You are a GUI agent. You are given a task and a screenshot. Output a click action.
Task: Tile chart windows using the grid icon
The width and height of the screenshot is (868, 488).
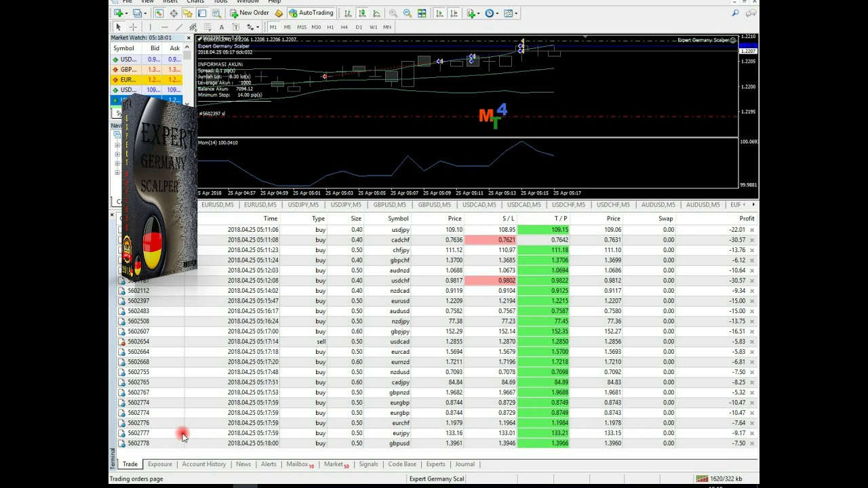pyautogui.click(x=422, y=13)
